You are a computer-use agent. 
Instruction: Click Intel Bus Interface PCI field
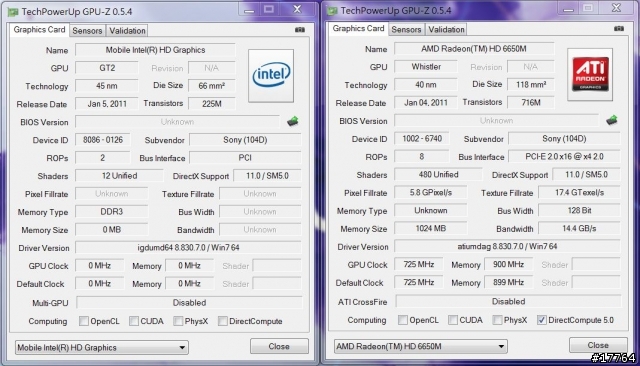point(245,158)
